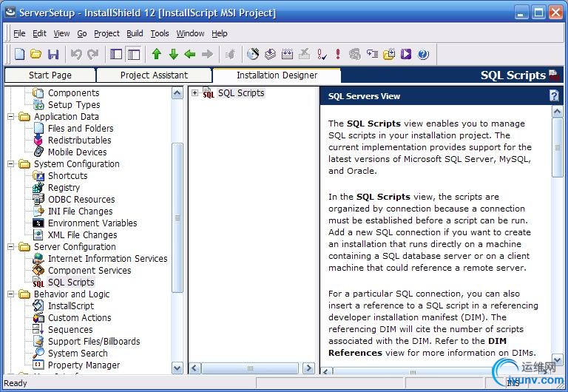The width and height of the screenshot is (568, 392).
Task: Click the left tree scrollbar down arrow
Action: point(177,368)
